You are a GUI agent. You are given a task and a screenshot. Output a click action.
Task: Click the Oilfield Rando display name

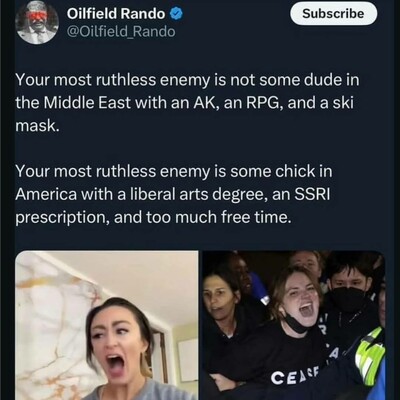coord(116,14)
